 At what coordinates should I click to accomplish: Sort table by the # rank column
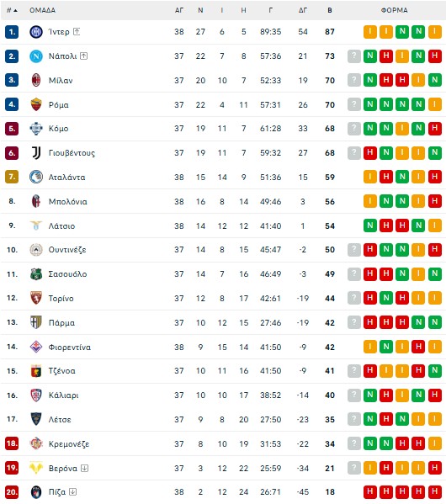click(12, 10)
